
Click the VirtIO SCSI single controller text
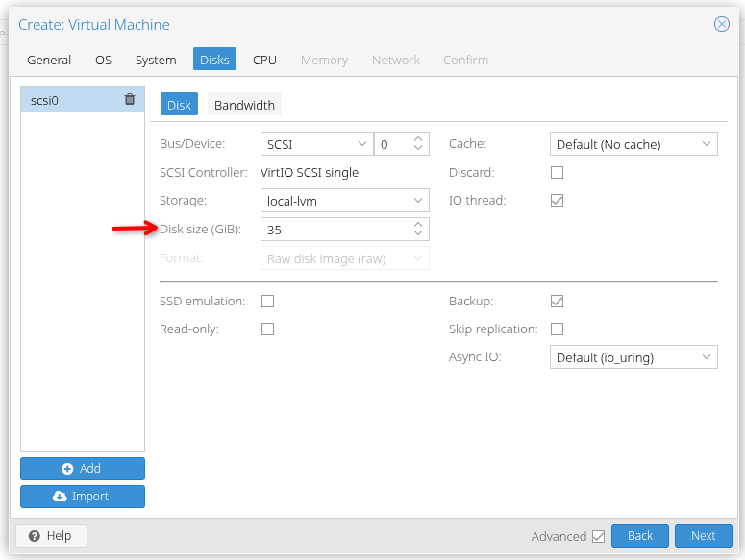point(310,172)
